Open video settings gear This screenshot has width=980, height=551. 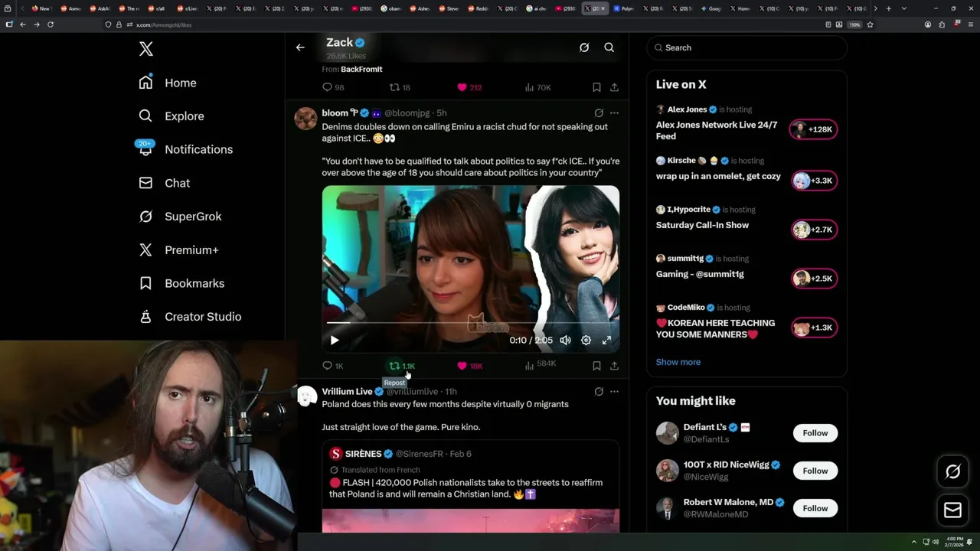coord(586,341)
